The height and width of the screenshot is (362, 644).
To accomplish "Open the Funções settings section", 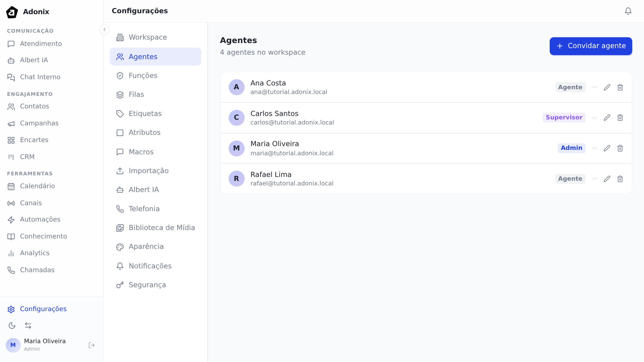I will [x=143, y=75].
